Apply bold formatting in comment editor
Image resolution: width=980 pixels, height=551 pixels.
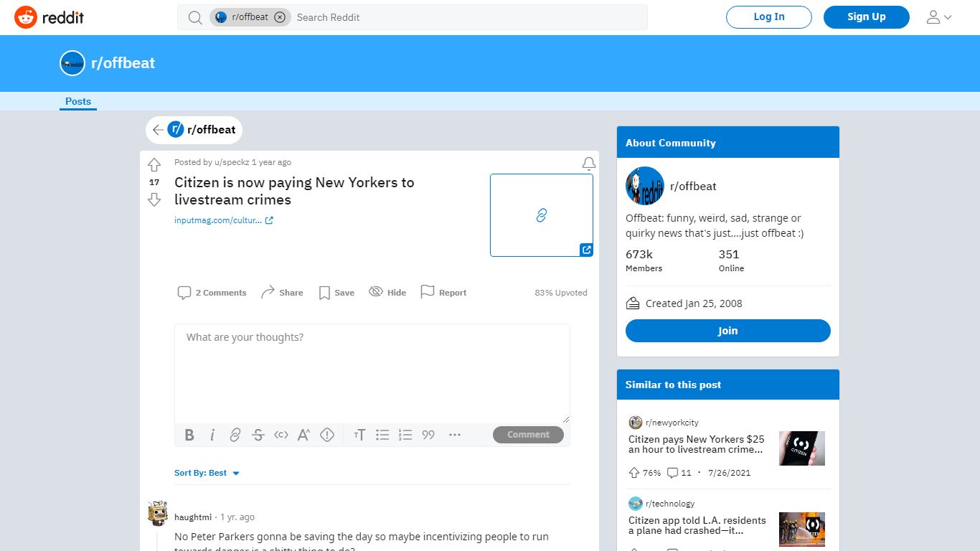pyautogui.click(x=189, y=435)
